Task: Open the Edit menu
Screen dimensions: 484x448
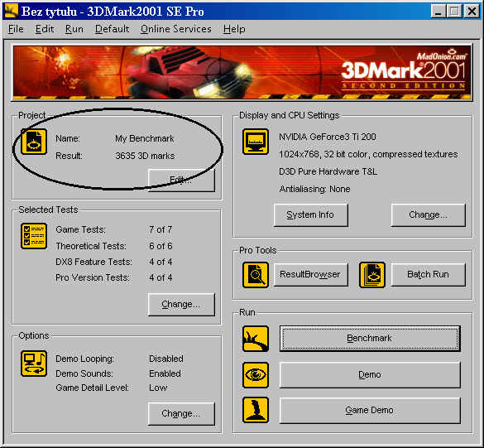Action: tap(45, 29)
